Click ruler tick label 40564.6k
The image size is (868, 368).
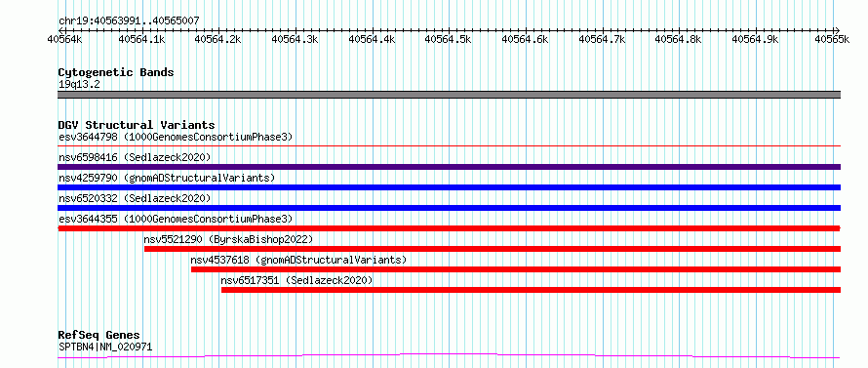point(526,39)
